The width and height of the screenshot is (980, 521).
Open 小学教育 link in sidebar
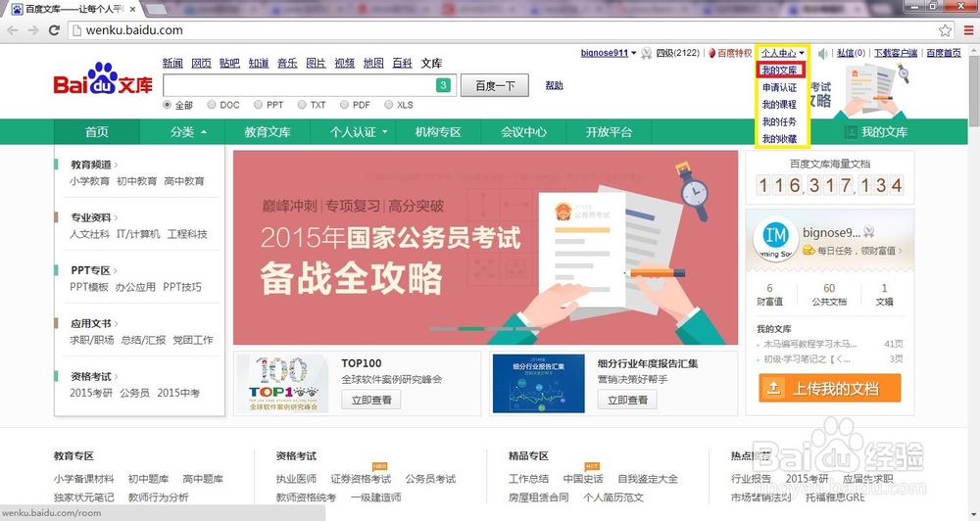click(x=89, y=181)
